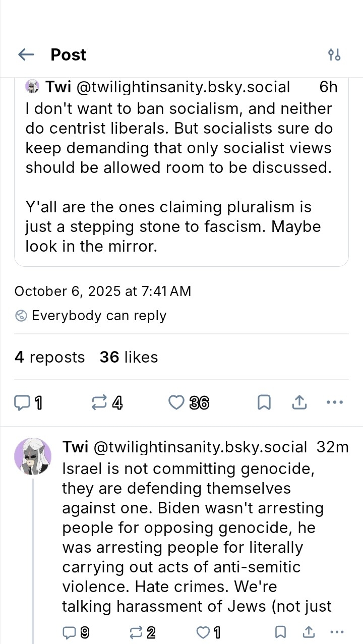This screenshot has width=363, height=644.
Task: Share Twi's reply comment
Action: [309, 632]
